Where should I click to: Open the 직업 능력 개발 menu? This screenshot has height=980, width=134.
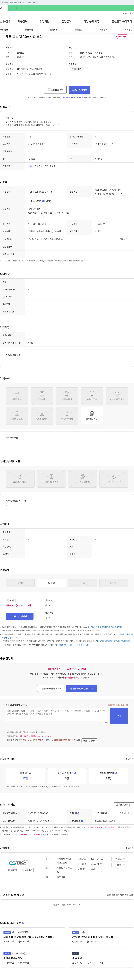(x=92, y=21)
